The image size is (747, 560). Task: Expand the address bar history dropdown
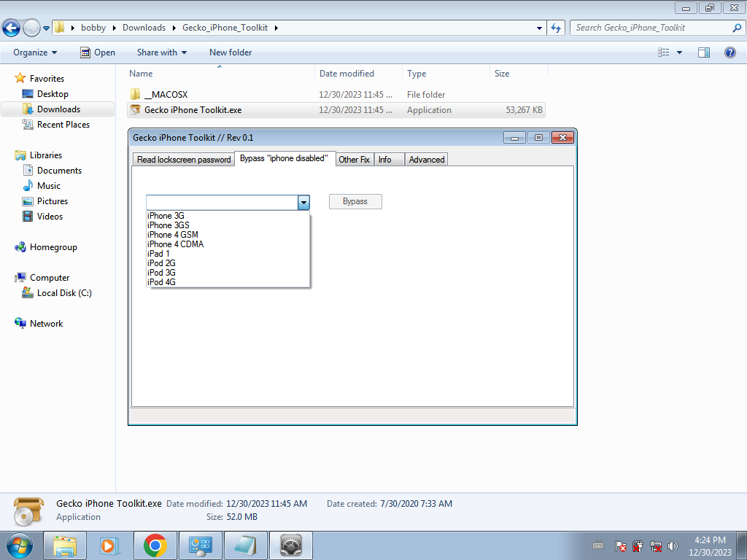(539, 28)
